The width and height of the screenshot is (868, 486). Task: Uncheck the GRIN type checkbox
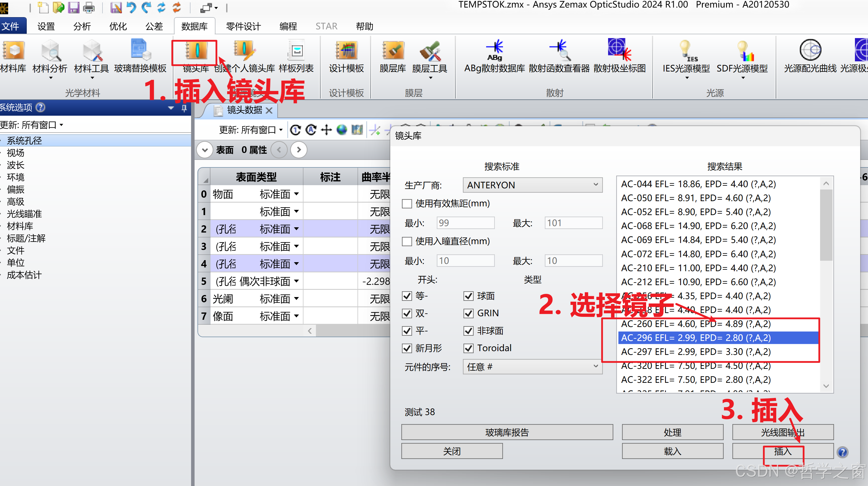coord(468,313)
